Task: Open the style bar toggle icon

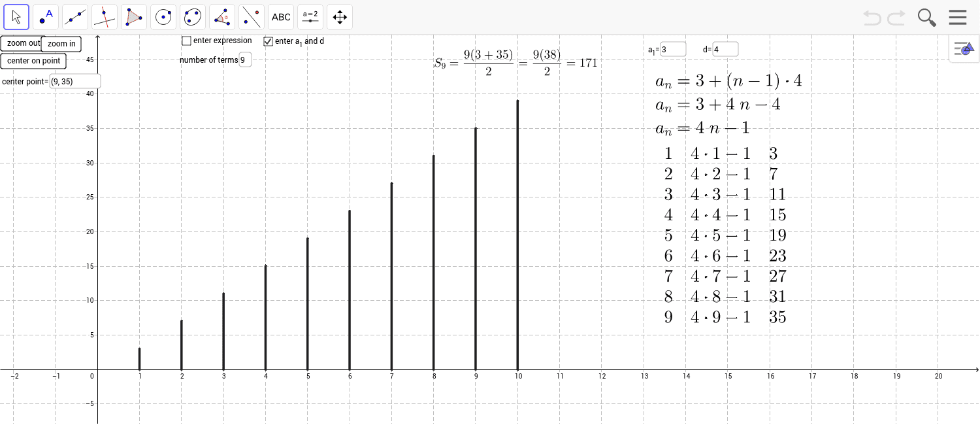Action: [x=964, y=48]
